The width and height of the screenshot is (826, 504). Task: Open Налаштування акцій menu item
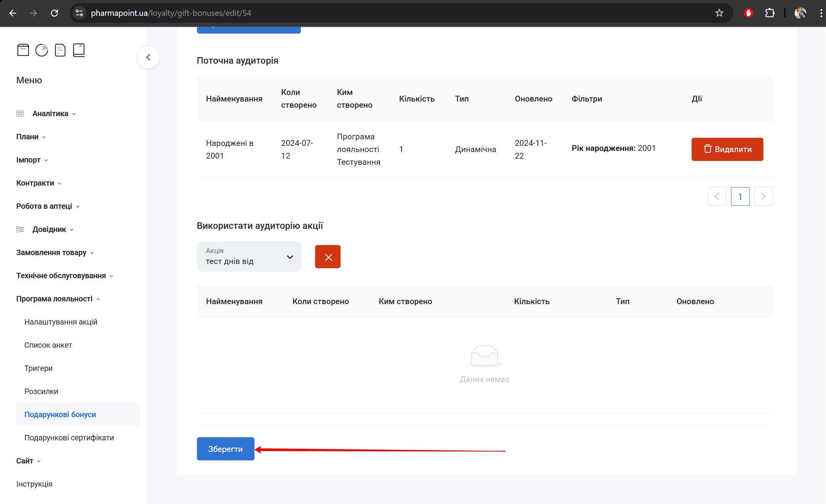pos(61,322)
